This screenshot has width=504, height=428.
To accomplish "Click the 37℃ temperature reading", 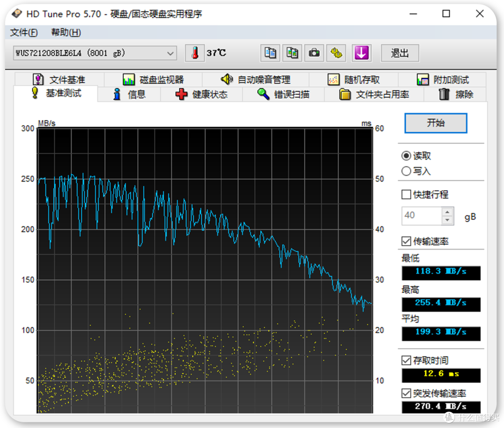I will [x=217, y=53].
